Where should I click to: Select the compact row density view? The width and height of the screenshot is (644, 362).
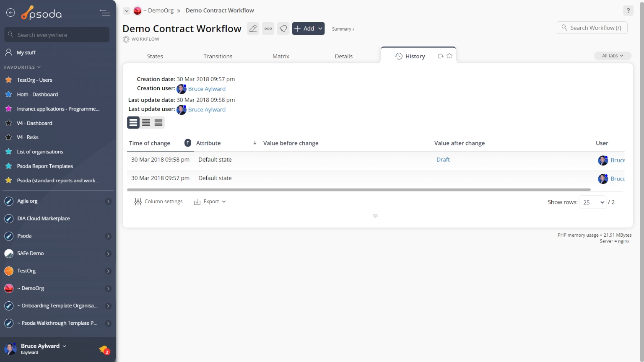(x=158, y=122)
